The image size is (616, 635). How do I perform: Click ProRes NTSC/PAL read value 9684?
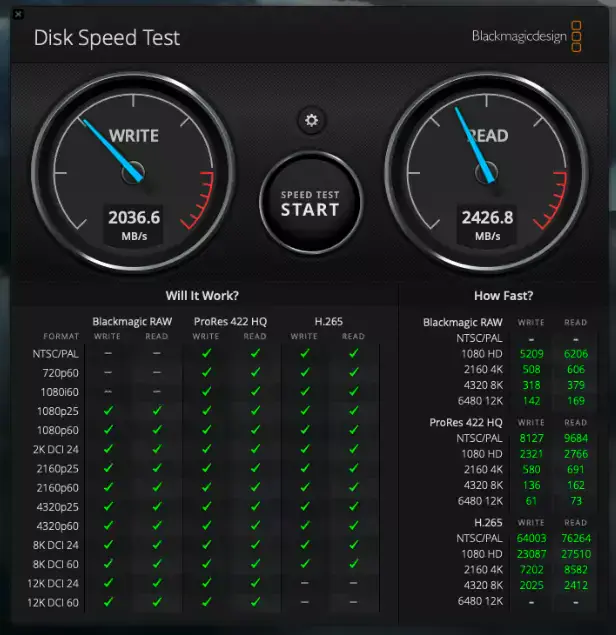pyautogui.click(x=576, y=438)
